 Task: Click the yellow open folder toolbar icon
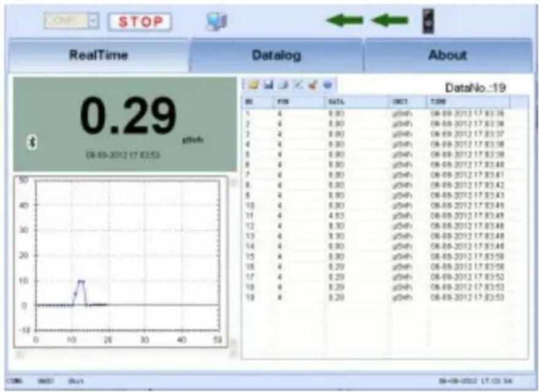tap(254, 85)
